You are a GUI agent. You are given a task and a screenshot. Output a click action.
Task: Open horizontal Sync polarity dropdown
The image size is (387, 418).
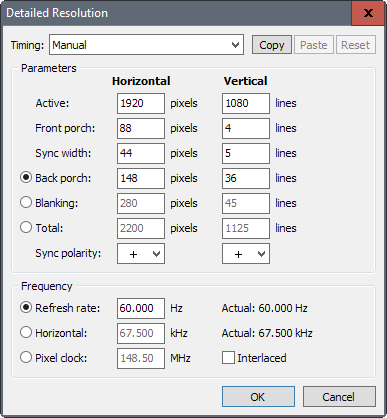(141, 254)
